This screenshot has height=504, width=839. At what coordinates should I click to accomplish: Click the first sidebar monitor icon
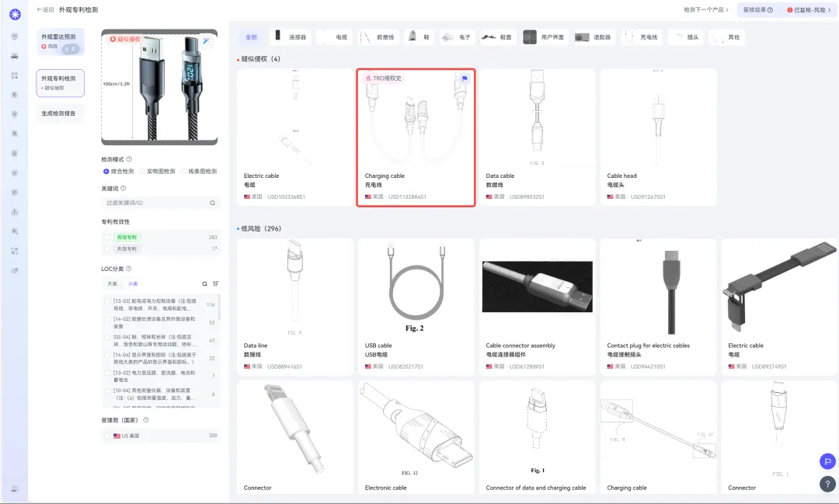point(15,36)
